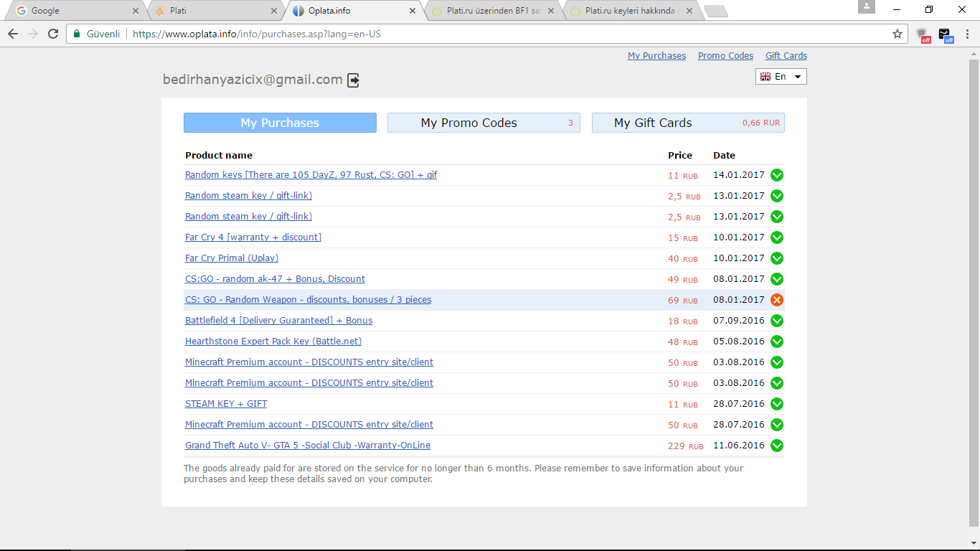
Task: Open the Chrome three-dot menu
Action: tap(967, 34)
